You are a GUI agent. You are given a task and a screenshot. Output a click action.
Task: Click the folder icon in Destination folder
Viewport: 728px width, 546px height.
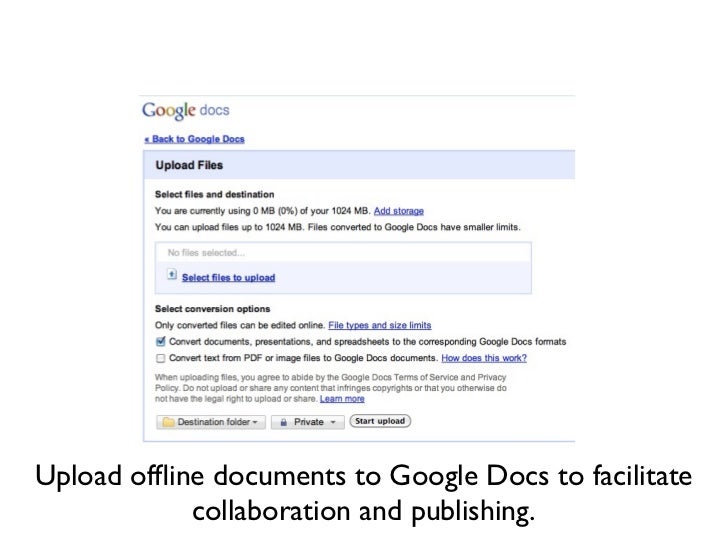pos(168,422)
